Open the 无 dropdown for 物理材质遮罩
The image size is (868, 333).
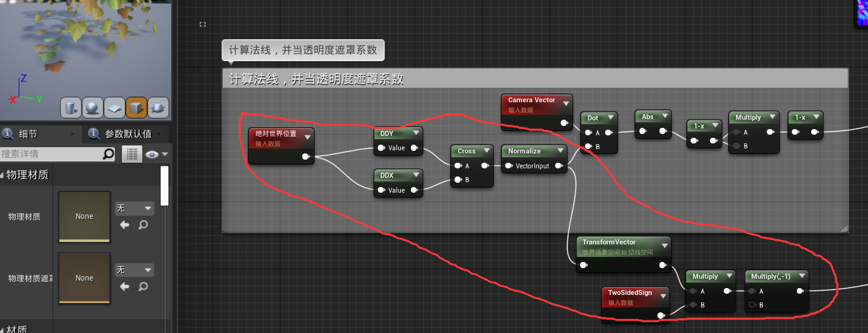[134, 270]
